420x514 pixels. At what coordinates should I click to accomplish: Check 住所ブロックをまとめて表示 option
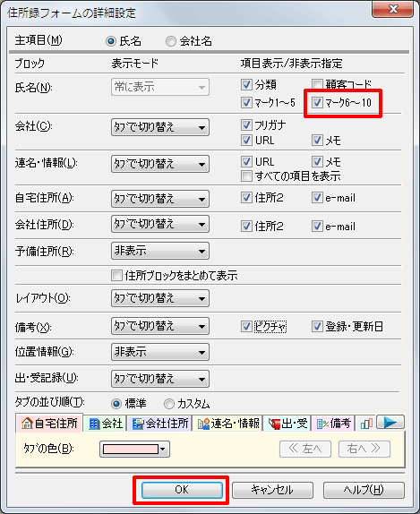click(x=116, y=276)
